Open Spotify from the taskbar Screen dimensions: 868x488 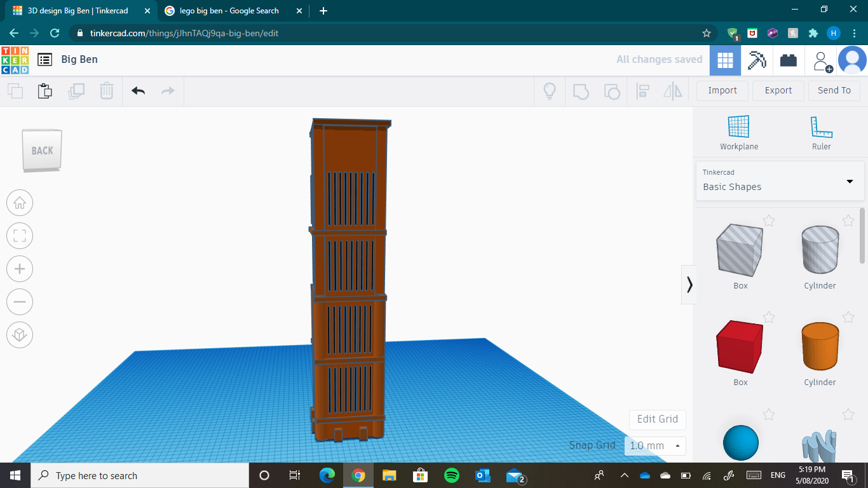[452, 475]
